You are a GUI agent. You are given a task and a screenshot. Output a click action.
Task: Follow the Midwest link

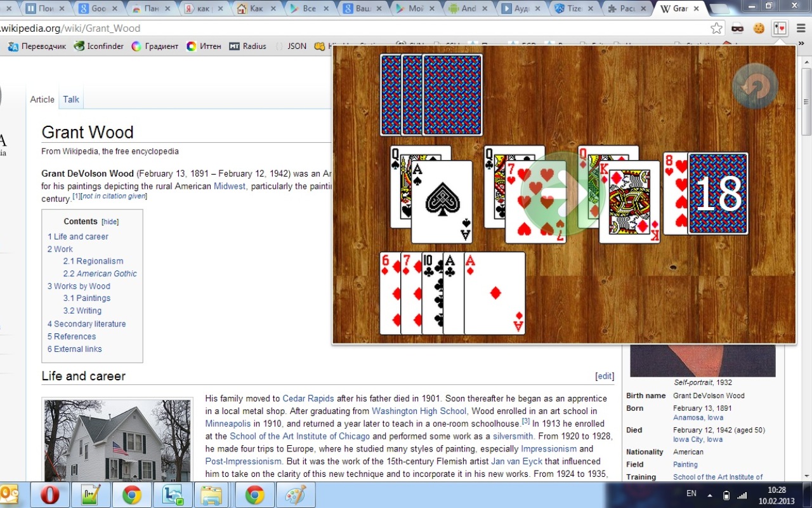pyautogui.click(x=230, y=186)
